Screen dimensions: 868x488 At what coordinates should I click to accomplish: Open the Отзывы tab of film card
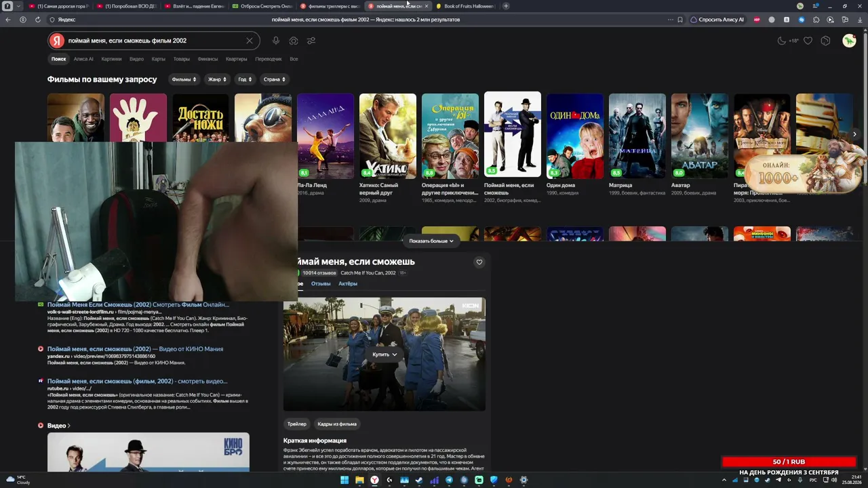[x=321, y=284]
